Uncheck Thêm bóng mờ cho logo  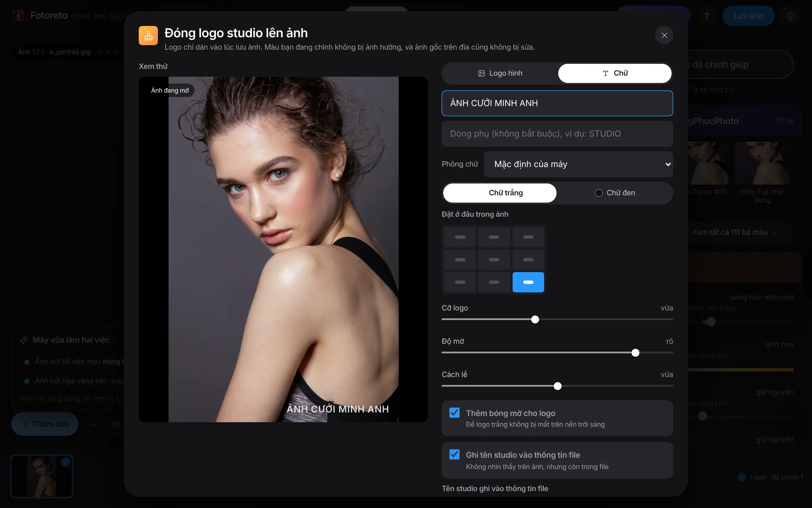454,412
